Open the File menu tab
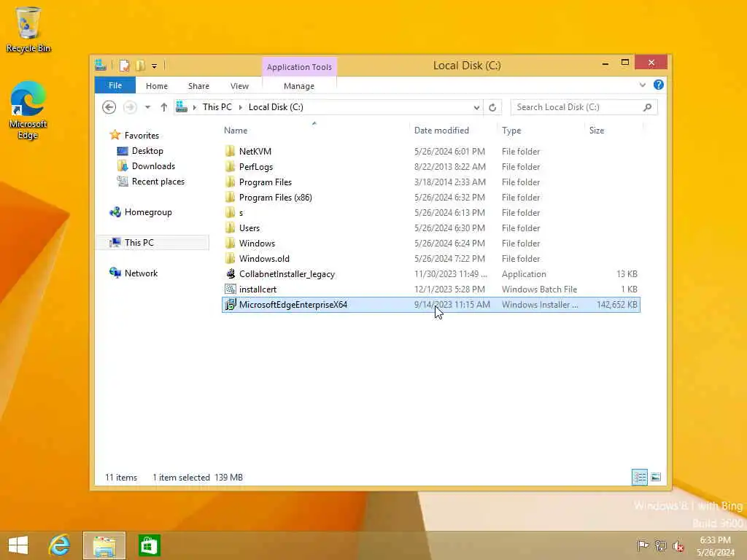The width and height of the screenshot is (747, 560). point(115,85)
